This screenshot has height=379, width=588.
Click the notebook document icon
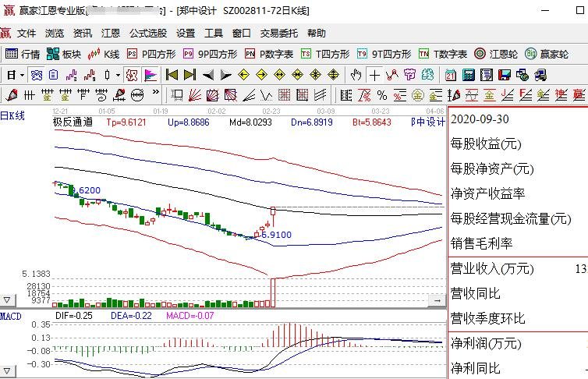(x=487, y=76)
